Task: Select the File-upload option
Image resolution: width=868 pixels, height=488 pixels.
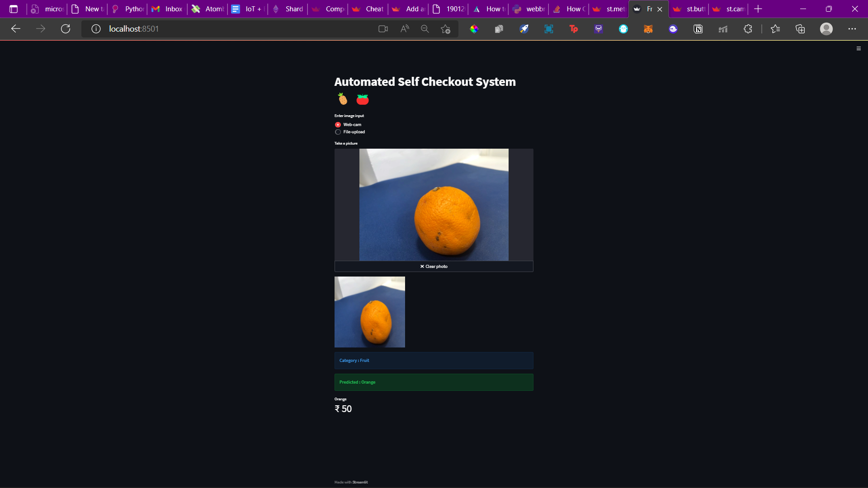Action: coord(338,132)
